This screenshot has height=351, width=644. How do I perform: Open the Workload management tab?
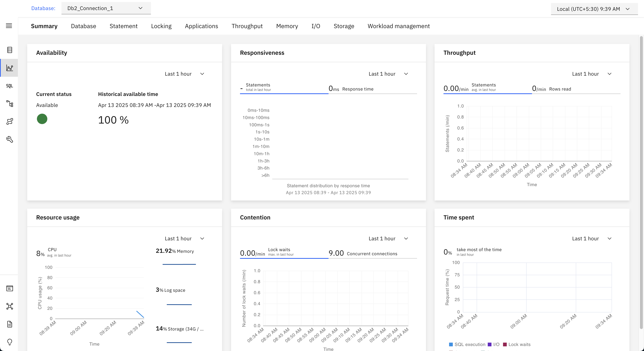pos(398,26)
